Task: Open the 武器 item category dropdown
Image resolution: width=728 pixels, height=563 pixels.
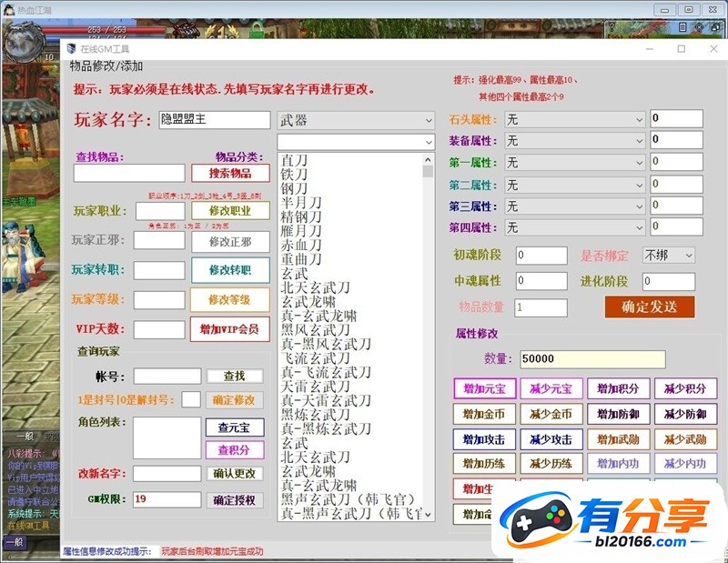Action: tap(356, 121)
